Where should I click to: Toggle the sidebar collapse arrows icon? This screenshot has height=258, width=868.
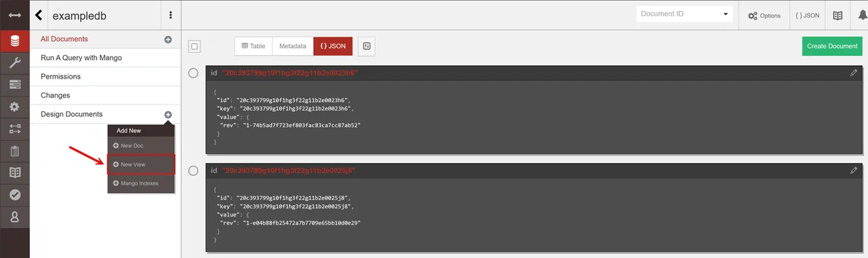pyautogui.click(x=14, y=15)
